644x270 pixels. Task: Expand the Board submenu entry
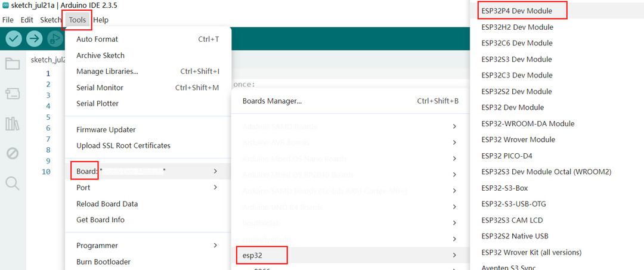(148, 171)
